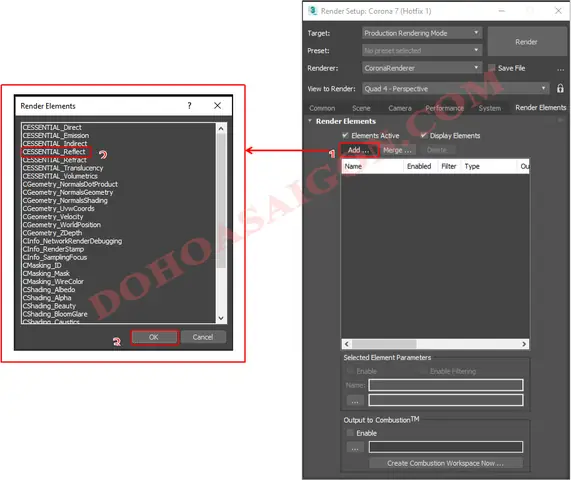Switch to the Camera tab
The width and height of the screenshot is (571, 480).
tap(400, 108)
